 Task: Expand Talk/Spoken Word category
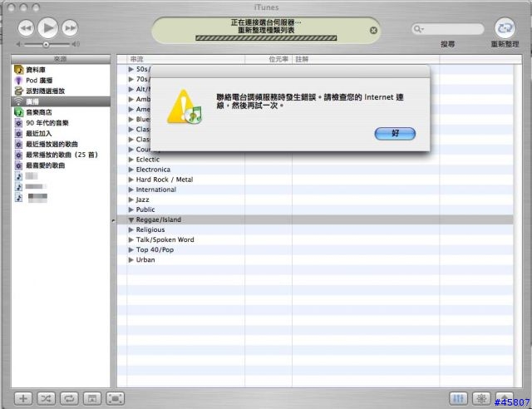131,239
